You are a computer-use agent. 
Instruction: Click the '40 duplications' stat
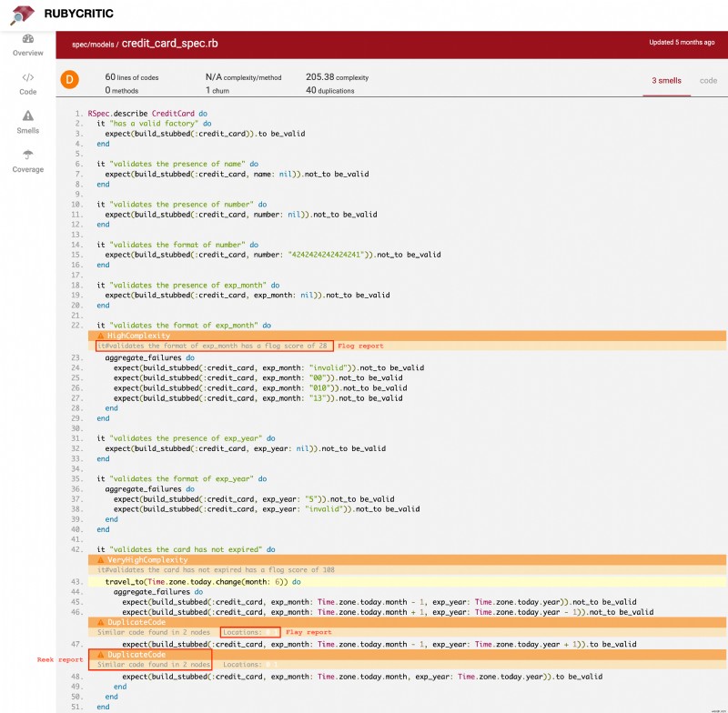click(329, 90)
